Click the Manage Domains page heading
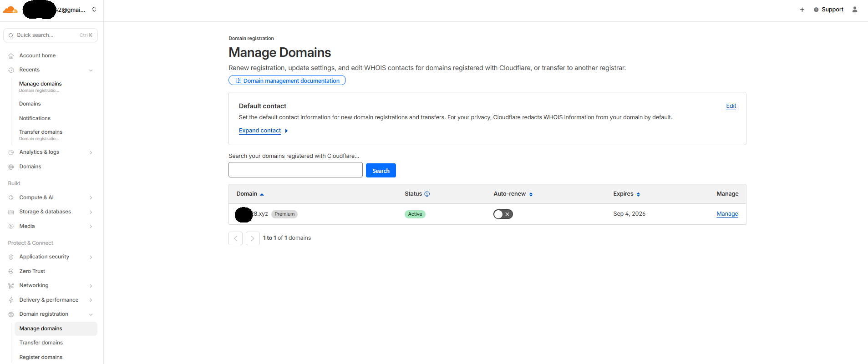This screenshot has height=364, width=868. coord(280,53)
